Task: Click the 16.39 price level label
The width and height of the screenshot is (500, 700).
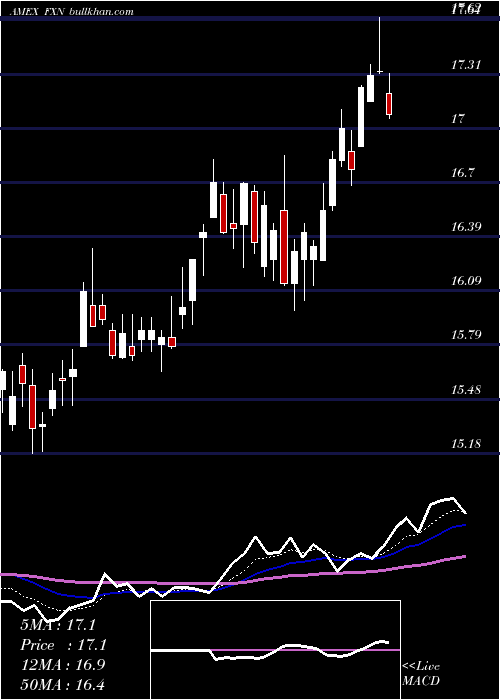Action: coord(466,227)
